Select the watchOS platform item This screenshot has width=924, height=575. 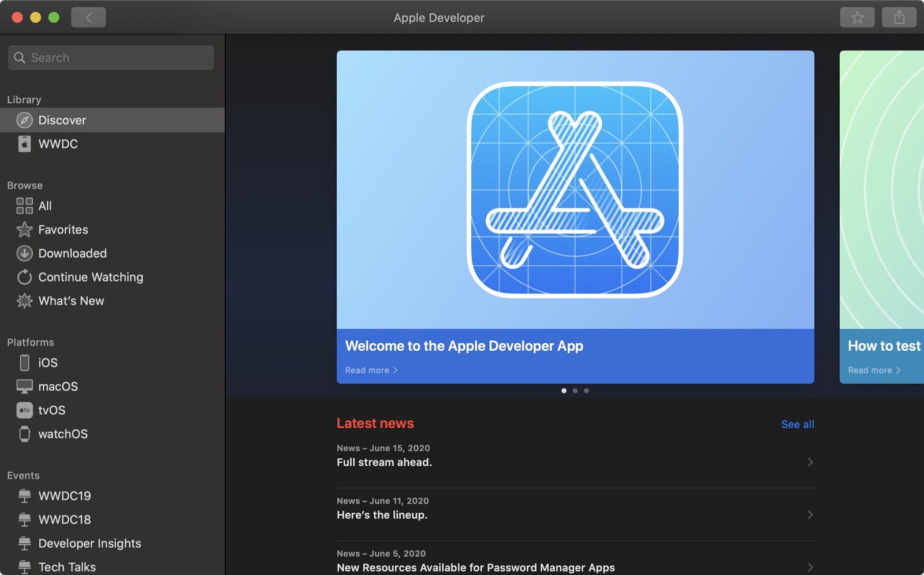pos(62,434)
